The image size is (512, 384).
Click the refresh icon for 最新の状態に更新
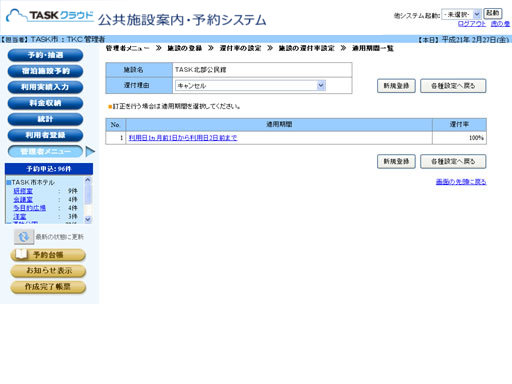24,237
